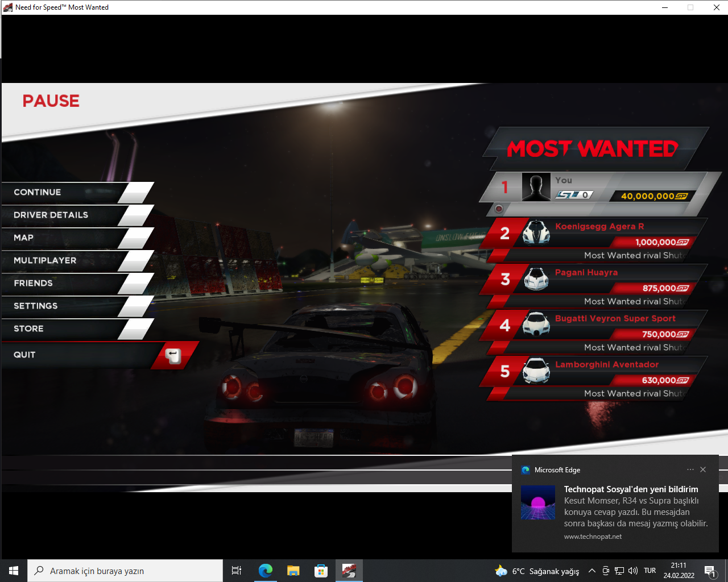
Task: Click your driver avatar silhouette
Action: 536,187
